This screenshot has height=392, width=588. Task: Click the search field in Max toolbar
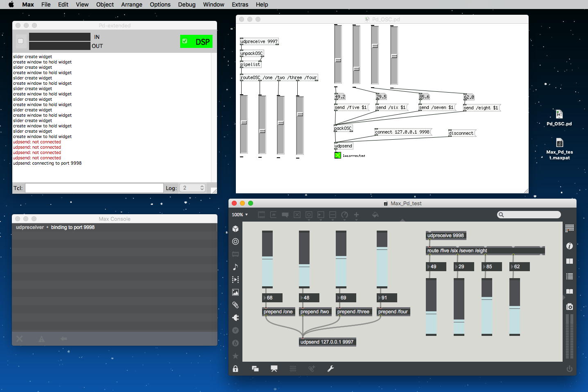[529, 215]
